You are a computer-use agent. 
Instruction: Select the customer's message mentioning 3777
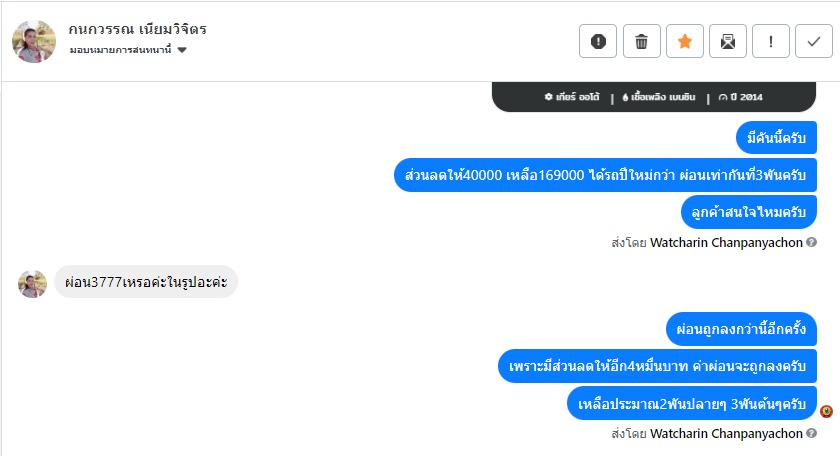146,282
